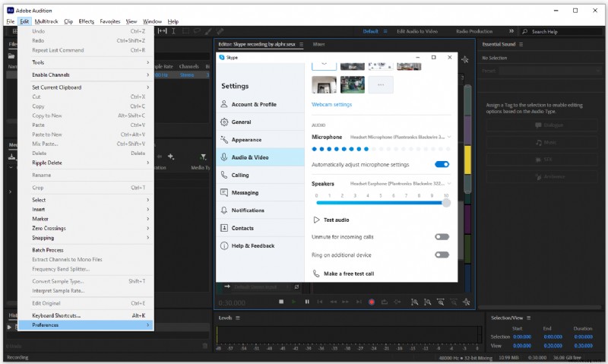Open the Microphone device dropdown

[401, 137]
